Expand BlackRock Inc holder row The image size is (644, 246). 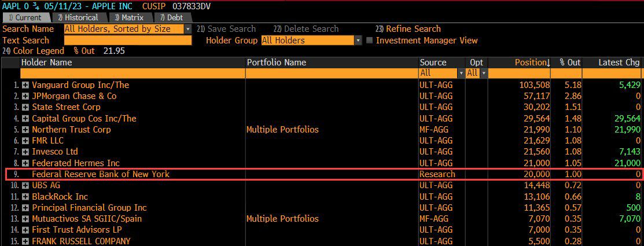(x=25, y=197)
